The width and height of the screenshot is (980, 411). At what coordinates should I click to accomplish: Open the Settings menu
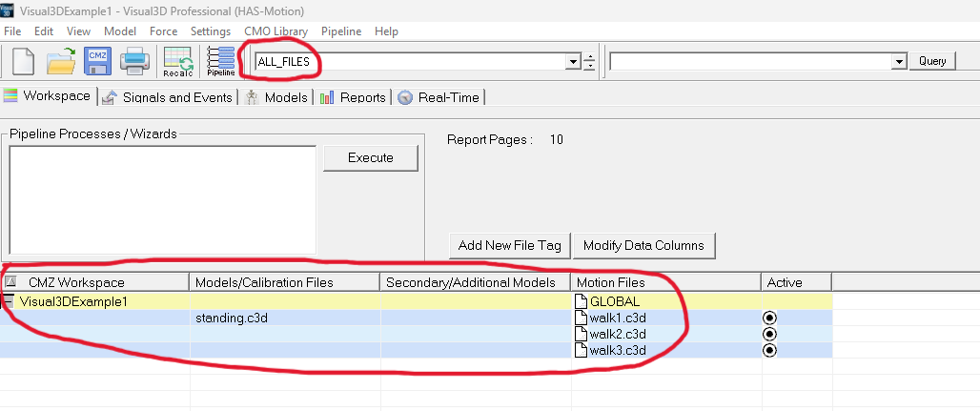tap(211, 31)
